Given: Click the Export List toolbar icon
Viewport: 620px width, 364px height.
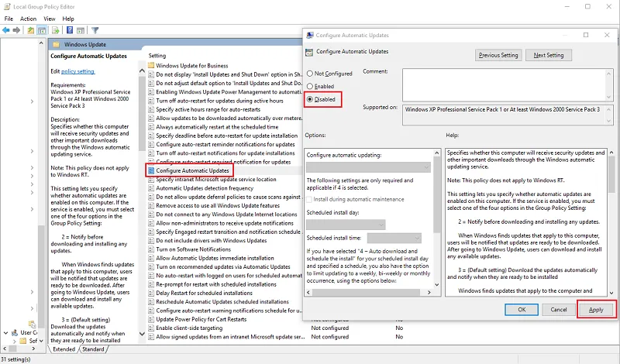Looking at the screenshot, I should tap(55, 30).
